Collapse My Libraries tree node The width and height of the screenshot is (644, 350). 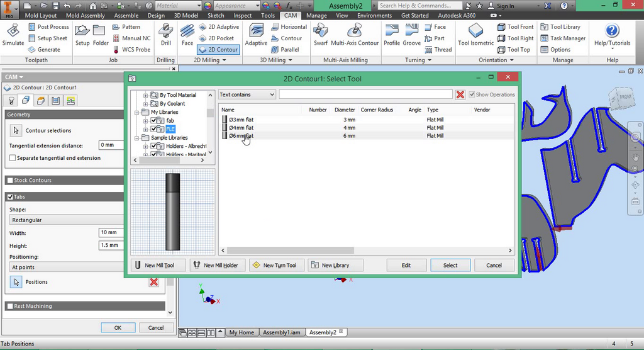click(x=136, y=112)
